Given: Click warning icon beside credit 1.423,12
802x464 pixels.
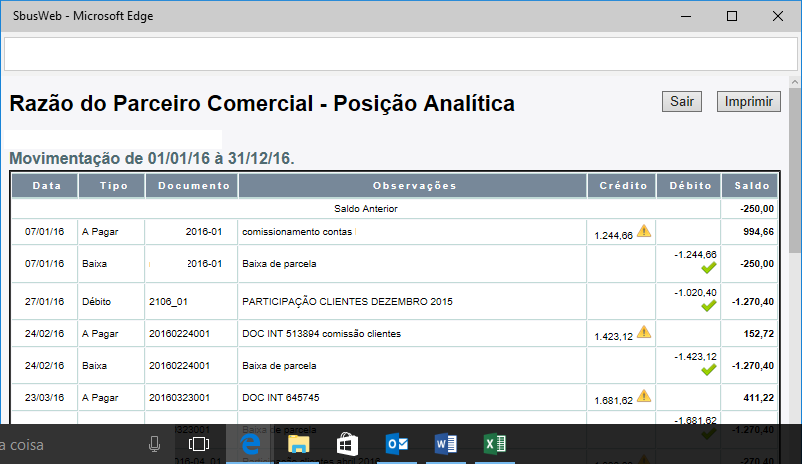Looking at the screenshot, I should (644, 331).
